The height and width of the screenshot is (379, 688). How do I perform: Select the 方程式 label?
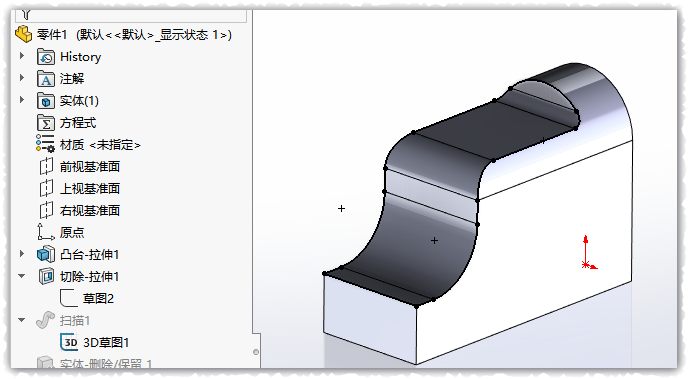pos(78,123)
